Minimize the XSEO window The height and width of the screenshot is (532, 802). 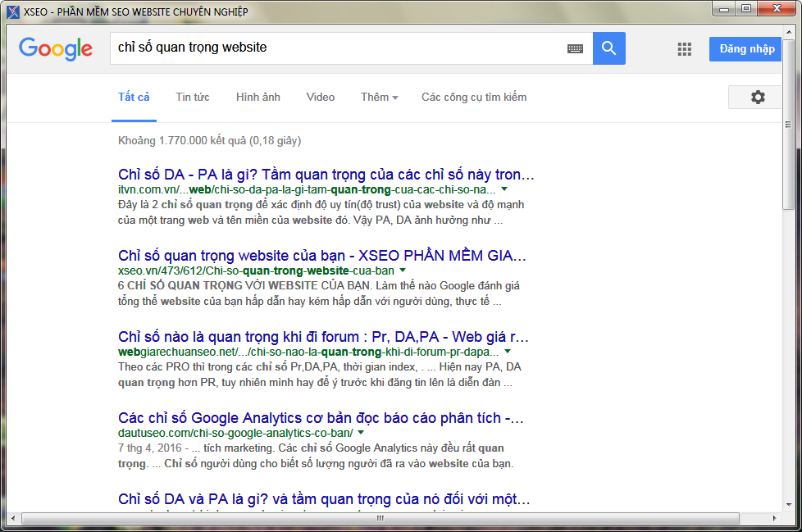click(724, 9)
